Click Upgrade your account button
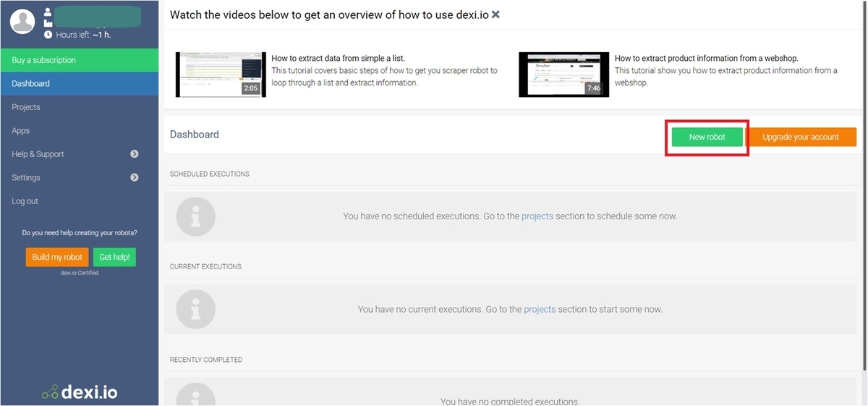 801,137
